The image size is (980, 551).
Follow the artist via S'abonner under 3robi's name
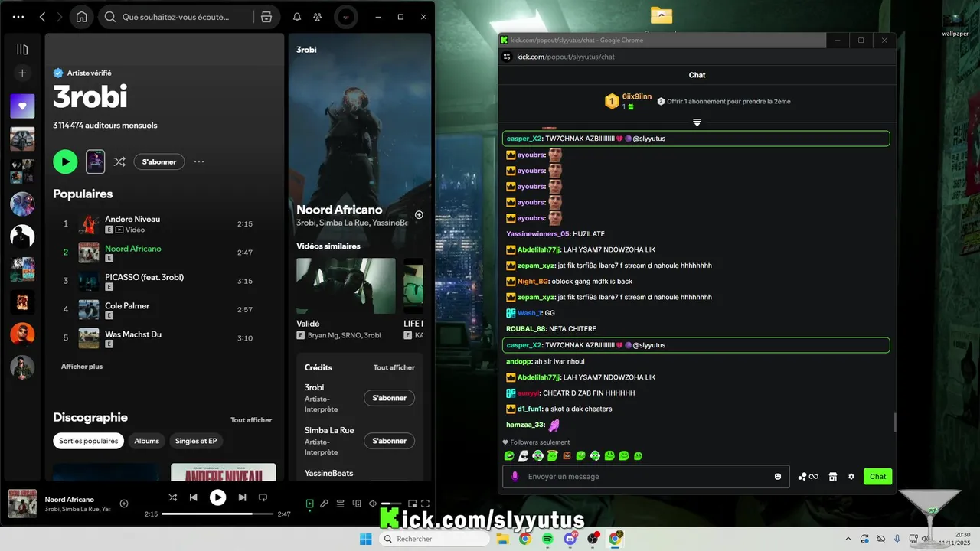click(159, 161)
